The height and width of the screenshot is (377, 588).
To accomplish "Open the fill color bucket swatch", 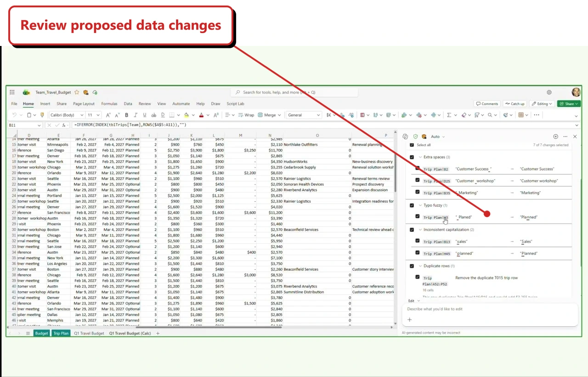I will (187, 115).
